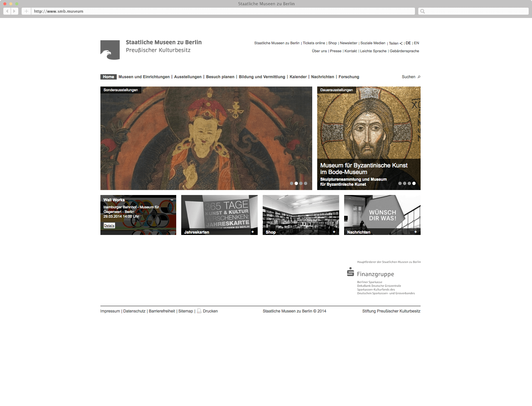The height and width of the screenshot is (406, 532).
Task: Select second dot of Sonderausstellungen slider
Action: click(x=296, y=183)
